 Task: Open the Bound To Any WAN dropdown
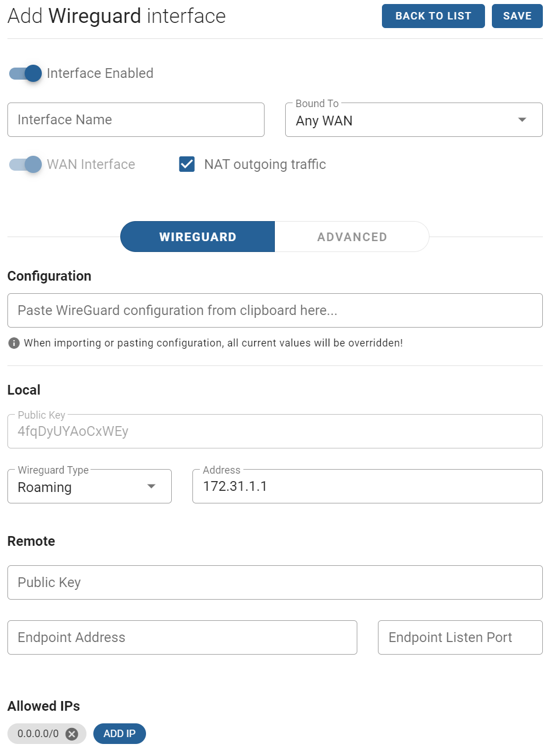tap(413, 120)
